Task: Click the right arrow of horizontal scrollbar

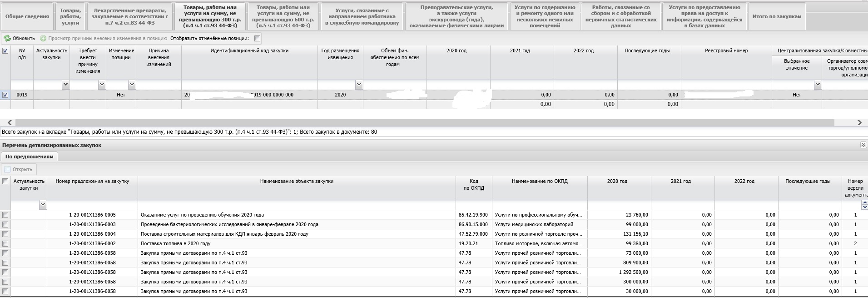Action: pos(859,122)
